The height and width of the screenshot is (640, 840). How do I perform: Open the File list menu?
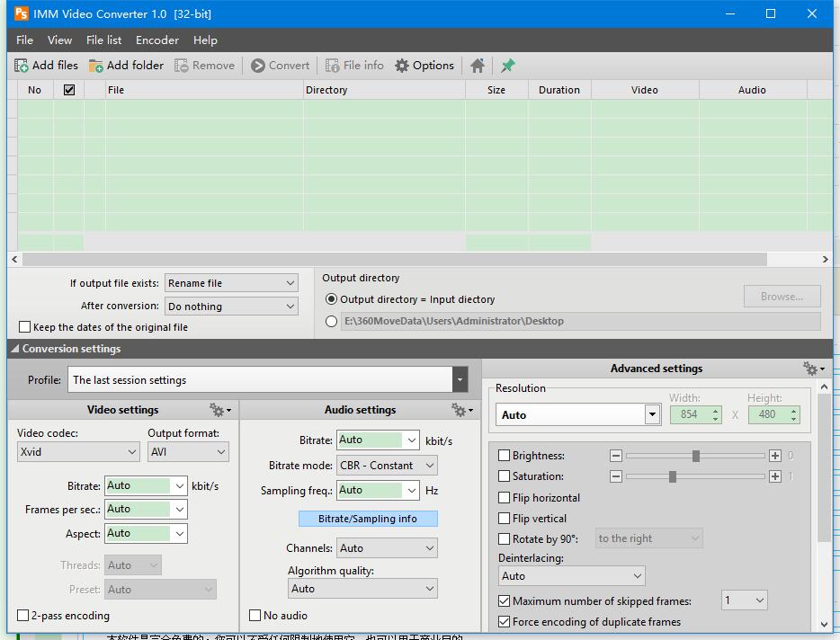tap(104, 40)
